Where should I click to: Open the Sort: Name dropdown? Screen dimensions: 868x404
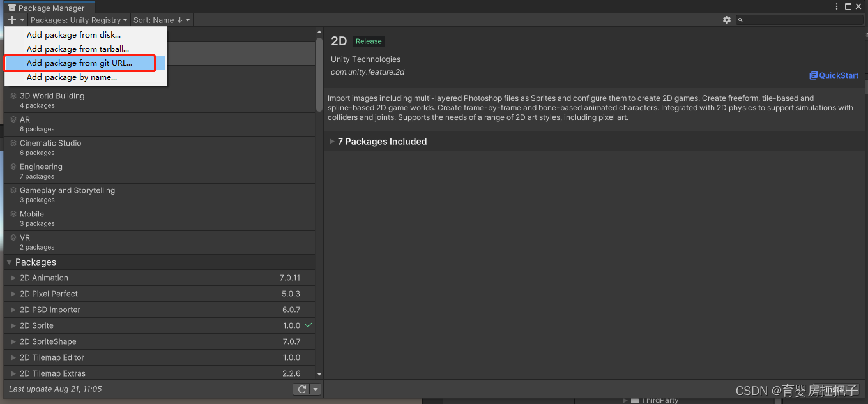click(x=160, y=20)
